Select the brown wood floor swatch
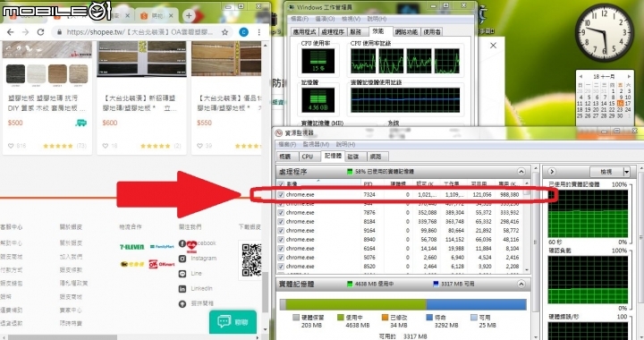This screenshot has width=644, height=340. coord(57,74)
